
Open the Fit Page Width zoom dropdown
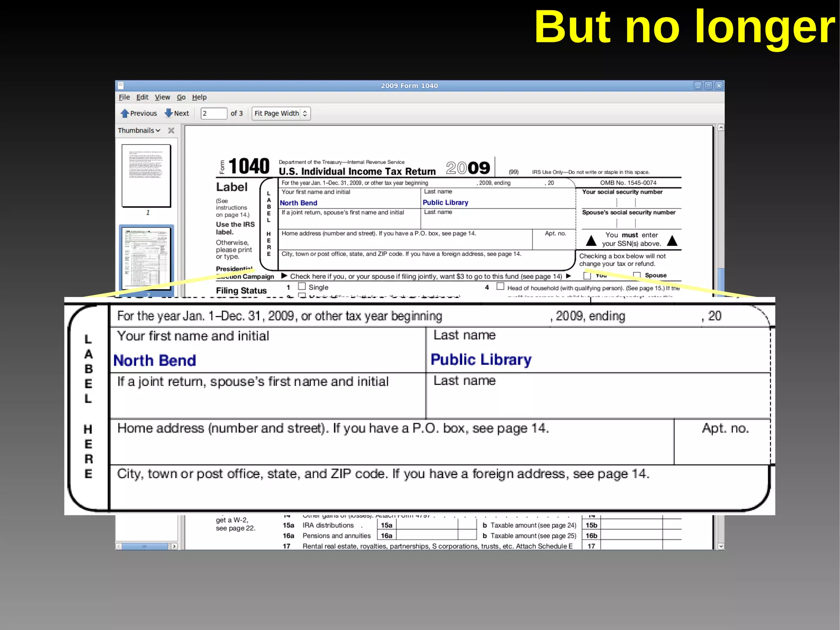(x=281, y=113)
